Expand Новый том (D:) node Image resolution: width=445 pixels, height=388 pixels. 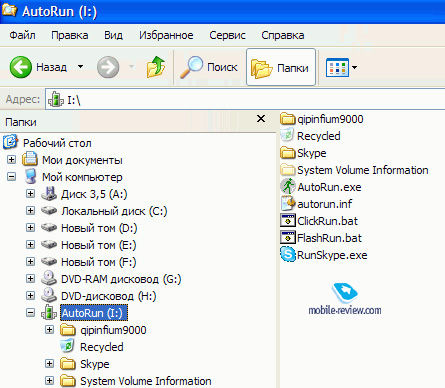point(30,228)
